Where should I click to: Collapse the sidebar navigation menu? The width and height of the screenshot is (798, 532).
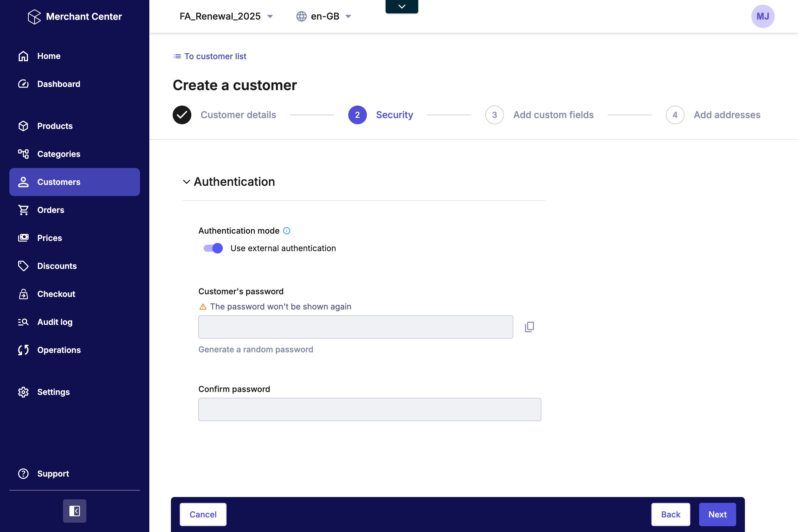coord(74,511)
